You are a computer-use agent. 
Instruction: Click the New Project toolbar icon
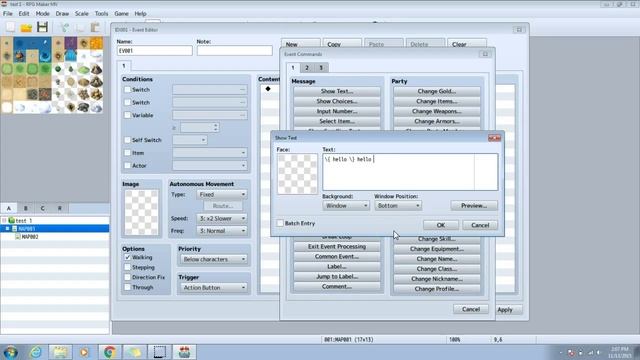(x=11, y=27)
